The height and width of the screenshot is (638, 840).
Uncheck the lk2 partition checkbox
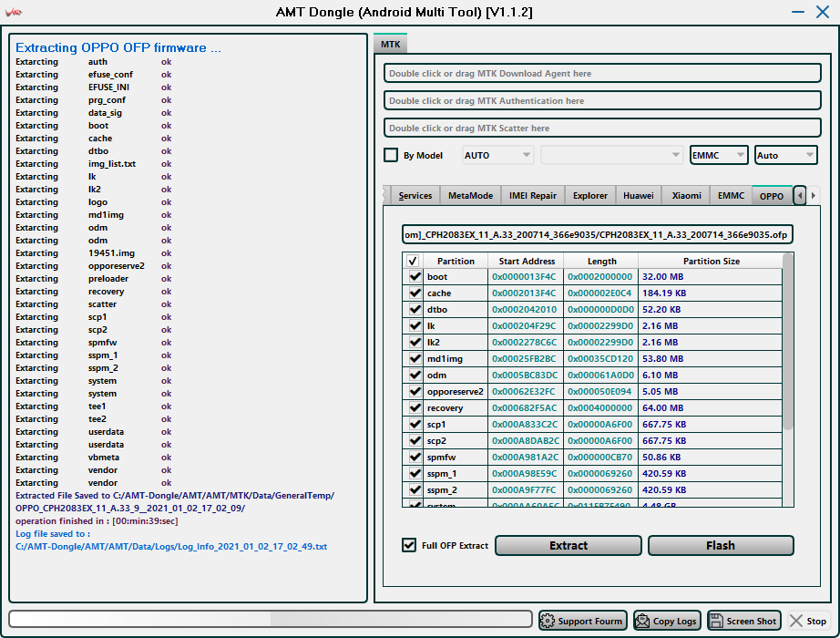click(415, 342)
